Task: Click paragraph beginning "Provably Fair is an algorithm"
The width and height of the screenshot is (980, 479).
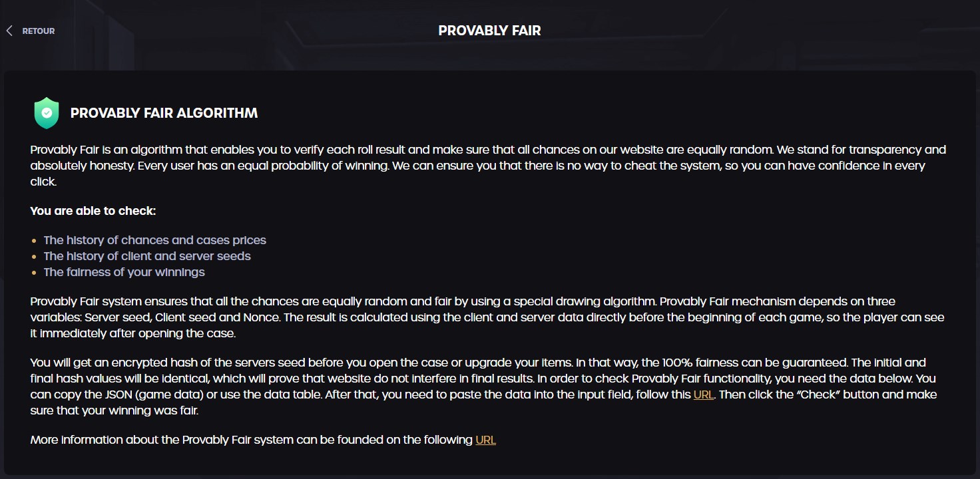Action: click(x=466, y=166)
